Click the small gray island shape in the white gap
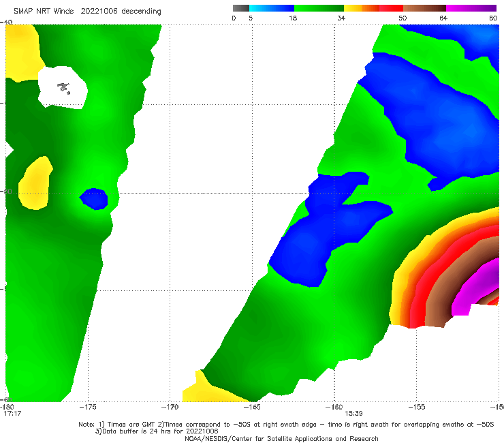The image size is (504, 443). pyautogui.click(x=63, y=87)
